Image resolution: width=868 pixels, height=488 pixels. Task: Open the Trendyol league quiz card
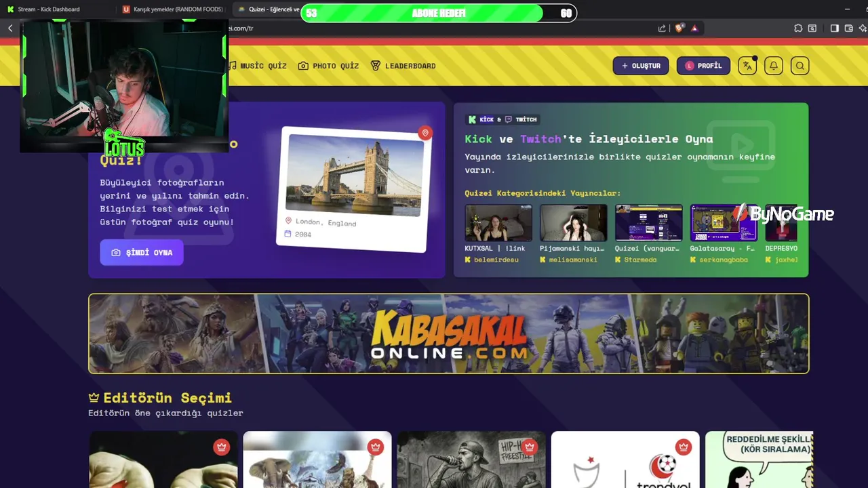(625, 460)
